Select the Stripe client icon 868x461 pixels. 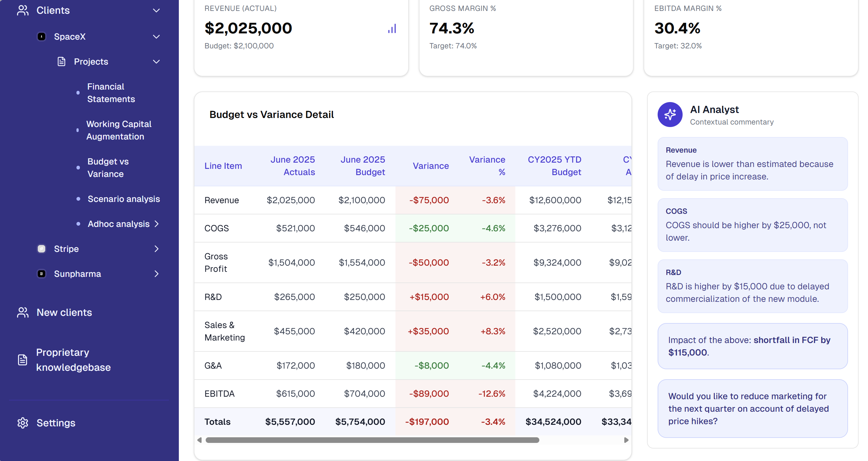(41, 249)
